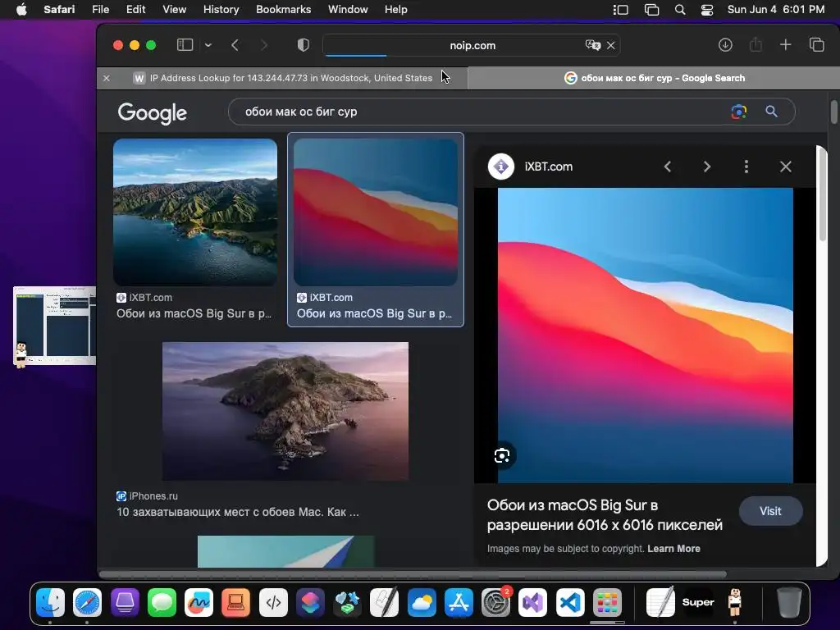Open the Learn More copyright link

point(673,549)
